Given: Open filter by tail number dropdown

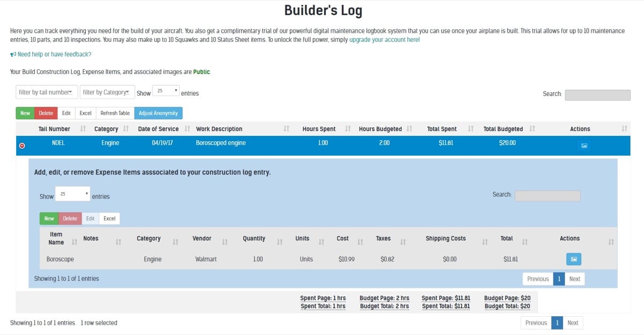Looking at the screenshot, I should click(47, 92).
